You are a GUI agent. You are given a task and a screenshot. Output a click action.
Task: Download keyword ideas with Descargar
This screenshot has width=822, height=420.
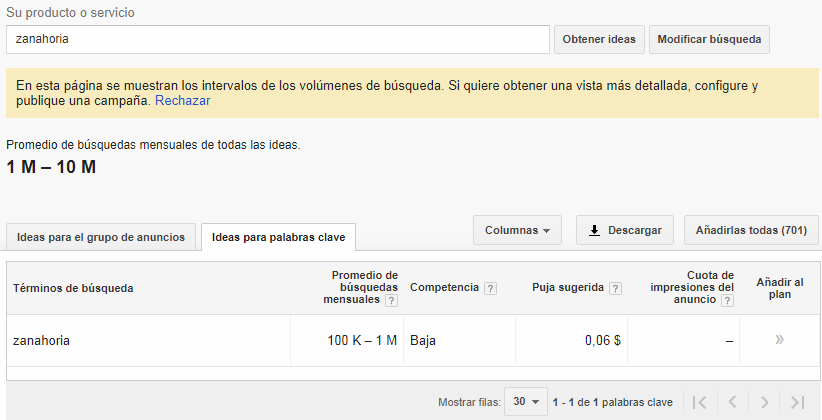[x=625, y=230]
